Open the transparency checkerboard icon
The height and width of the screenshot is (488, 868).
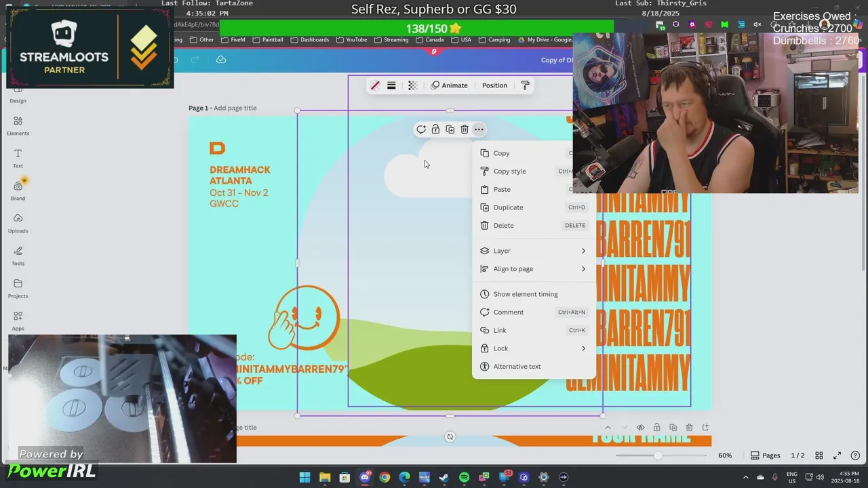click(x=412, y=85)
